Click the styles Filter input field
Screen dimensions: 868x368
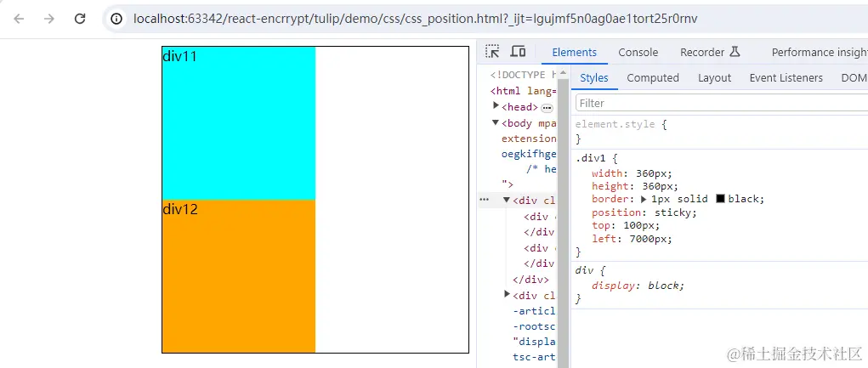coord(722,103)
